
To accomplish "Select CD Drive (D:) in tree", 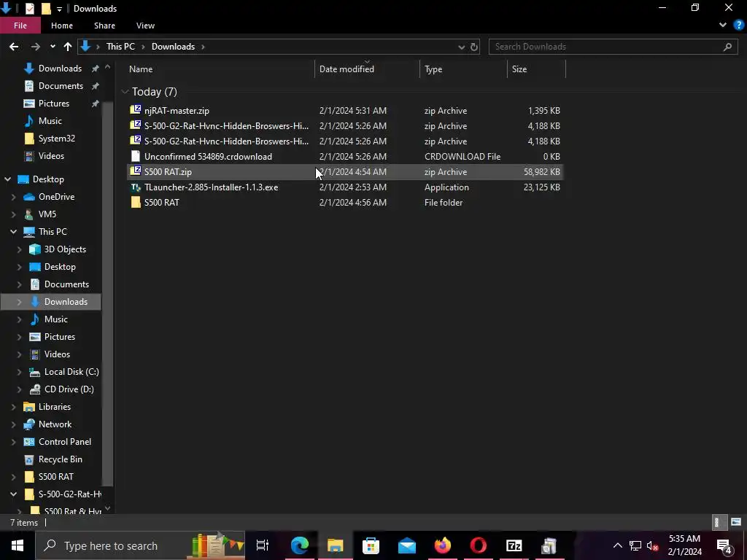I will tap(69, 389).
